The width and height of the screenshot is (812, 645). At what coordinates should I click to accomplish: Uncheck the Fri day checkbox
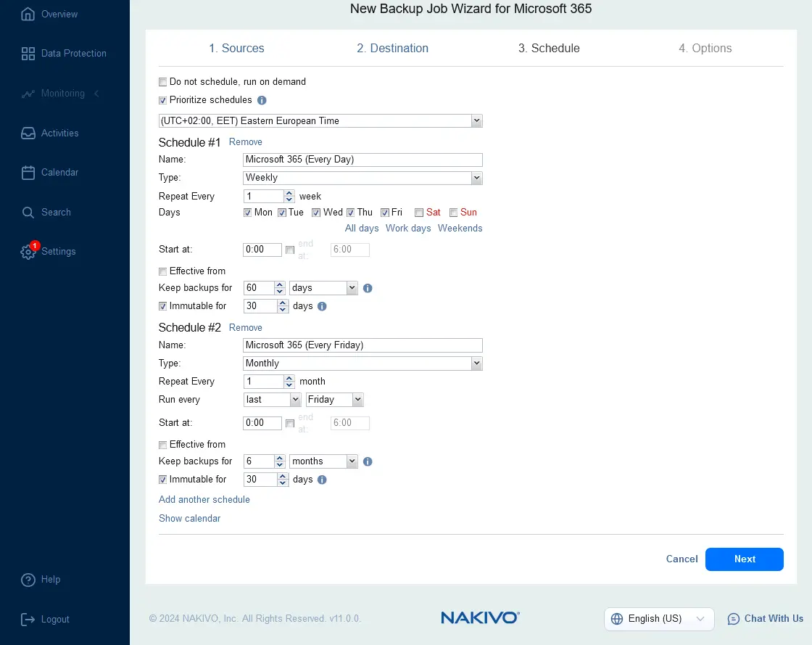pyautogui.click(x=385, y=213)
